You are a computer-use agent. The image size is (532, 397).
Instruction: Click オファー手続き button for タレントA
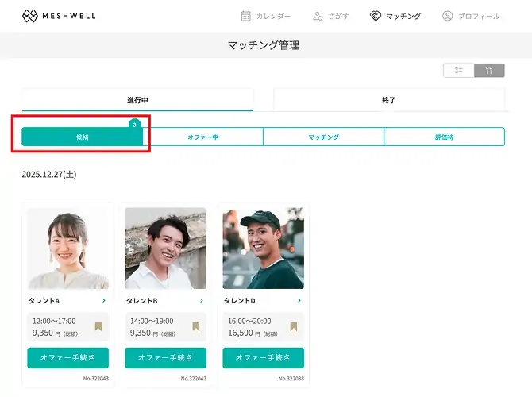click(68, 358)
